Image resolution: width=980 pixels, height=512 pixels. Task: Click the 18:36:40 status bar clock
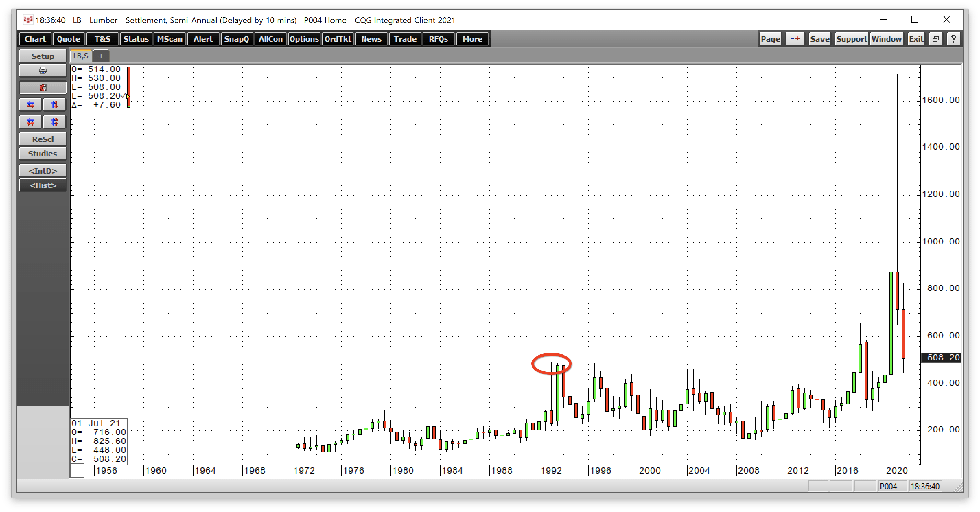(x=925, y=486)
